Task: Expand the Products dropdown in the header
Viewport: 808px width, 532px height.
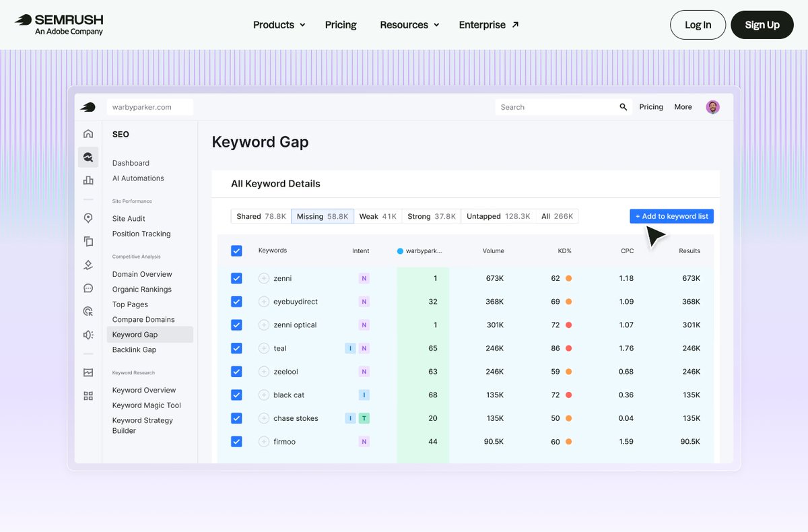Action: 279,25
